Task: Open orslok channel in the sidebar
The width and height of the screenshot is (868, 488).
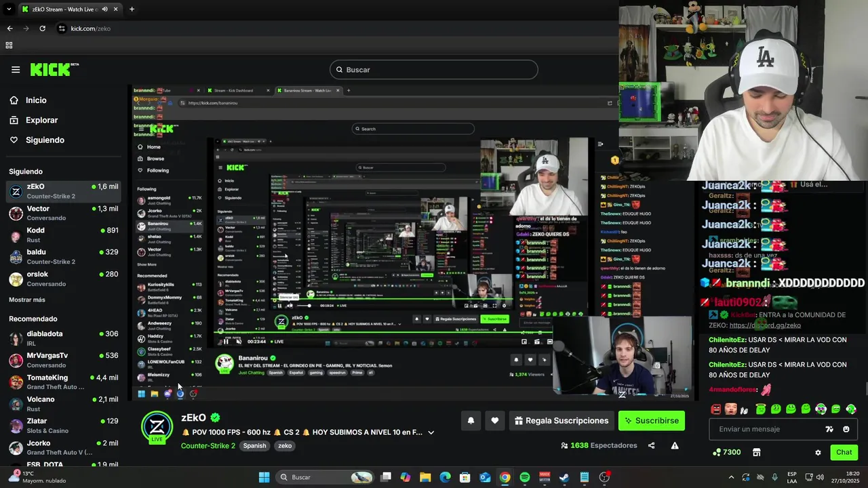Action: tap(64, 279)
